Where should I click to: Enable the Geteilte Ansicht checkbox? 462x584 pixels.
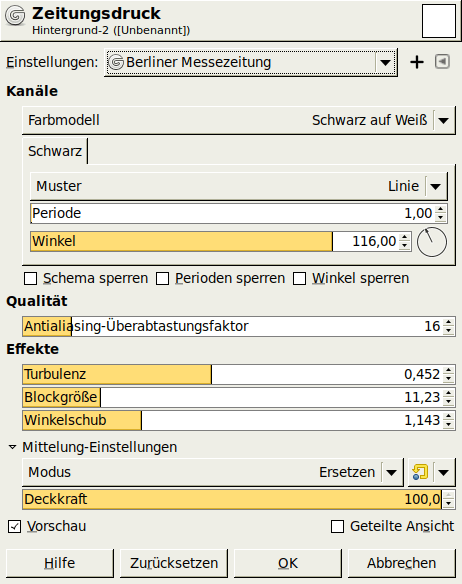point(337,526)
